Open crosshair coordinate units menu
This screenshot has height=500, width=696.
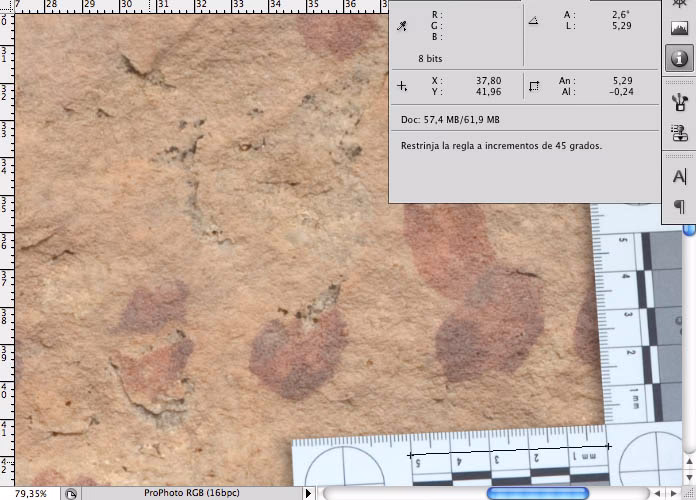click(x=402, y=86)
